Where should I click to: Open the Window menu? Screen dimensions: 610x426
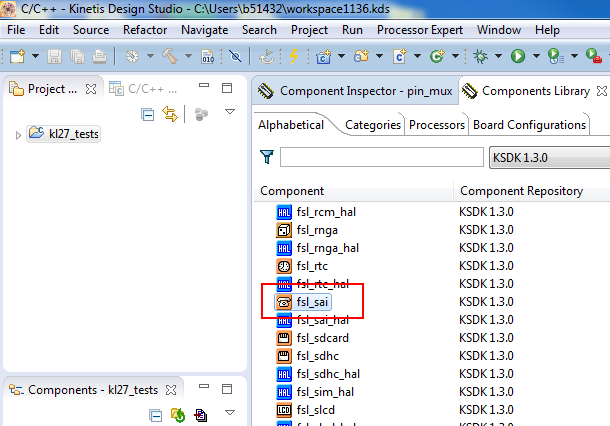pyautogui.click(x=499, y=30)
